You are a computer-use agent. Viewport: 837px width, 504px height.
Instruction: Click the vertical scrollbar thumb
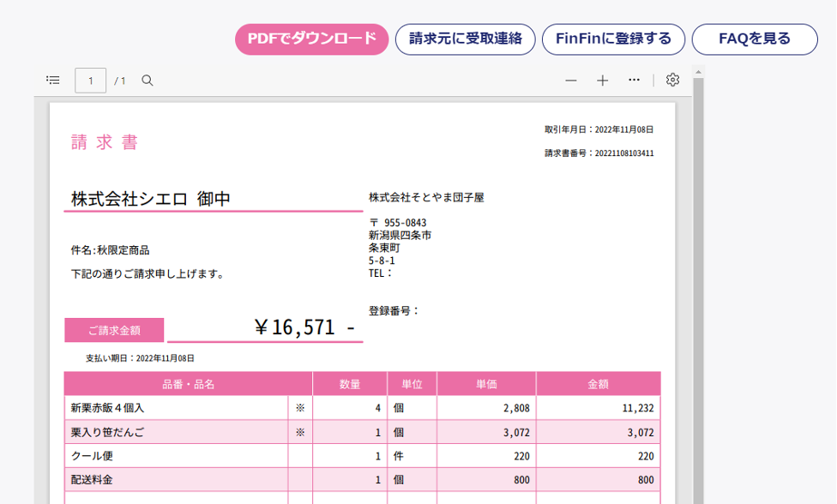pos(698,291)
